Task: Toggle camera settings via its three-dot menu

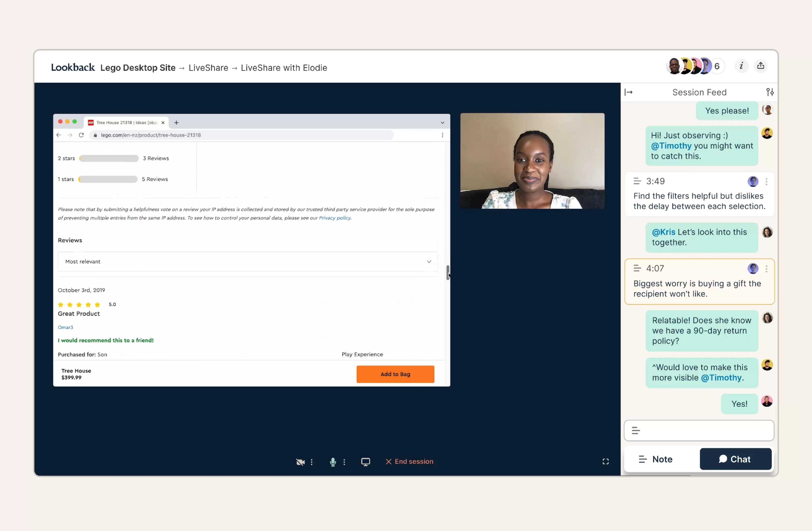Action: point(312,462)
